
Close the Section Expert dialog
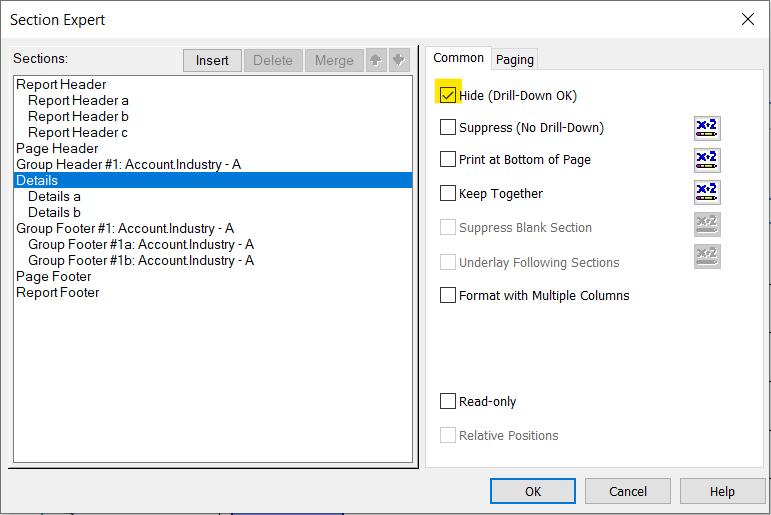747,19
